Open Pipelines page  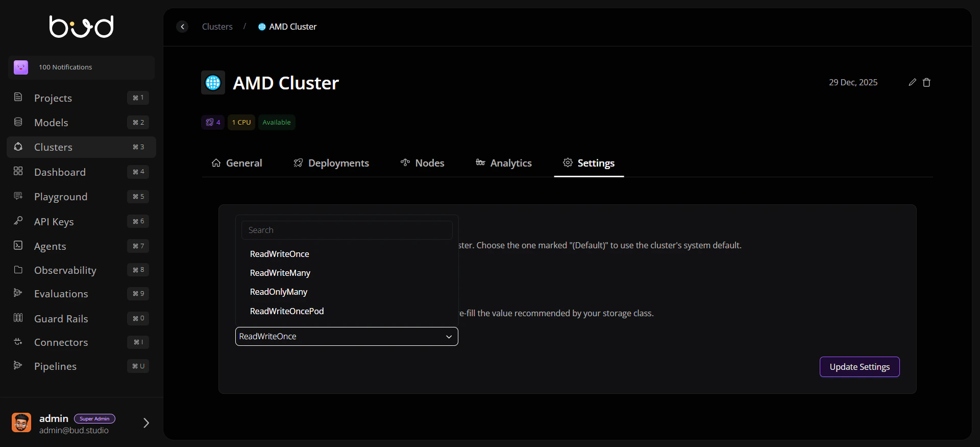click(81, 366)
